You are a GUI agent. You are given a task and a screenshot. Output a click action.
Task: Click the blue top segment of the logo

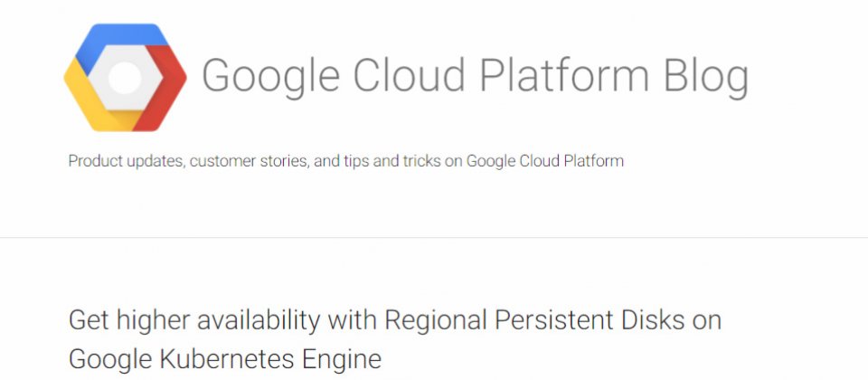[119, 39]
